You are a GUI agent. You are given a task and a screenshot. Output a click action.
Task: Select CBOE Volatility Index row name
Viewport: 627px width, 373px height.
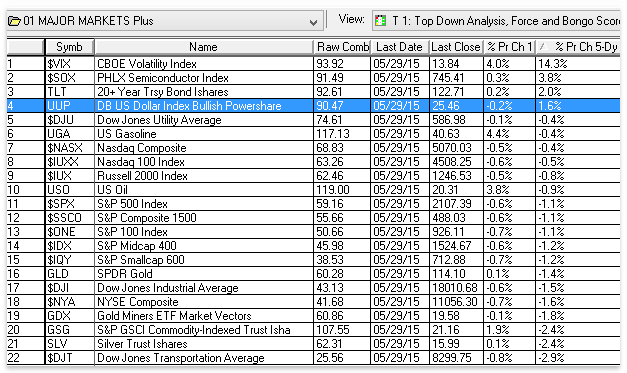pos(204,64)
